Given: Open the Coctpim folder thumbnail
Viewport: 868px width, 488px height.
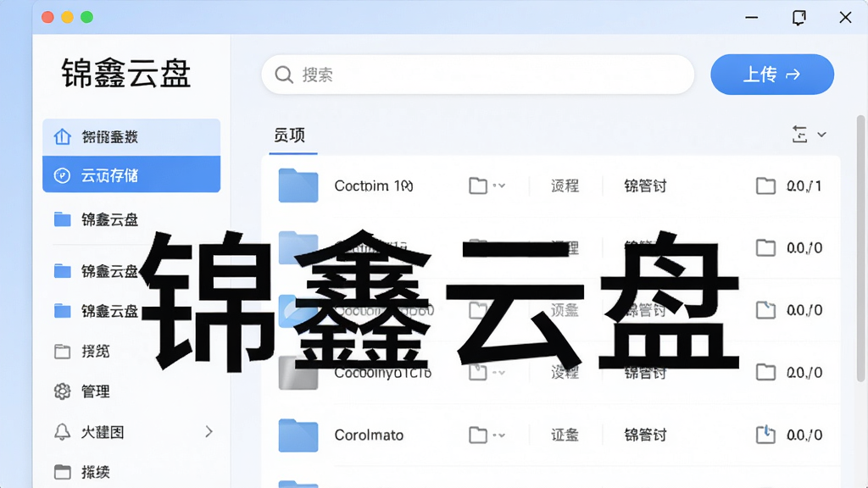Looking at the screenshot, I should (x=298, y=186).
